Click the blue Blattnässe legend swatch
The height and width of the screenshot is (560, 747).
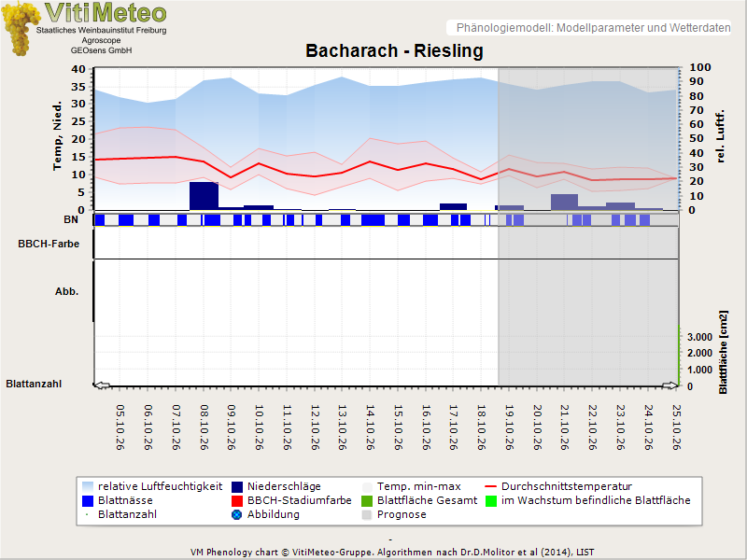click(x=88, y=501)
